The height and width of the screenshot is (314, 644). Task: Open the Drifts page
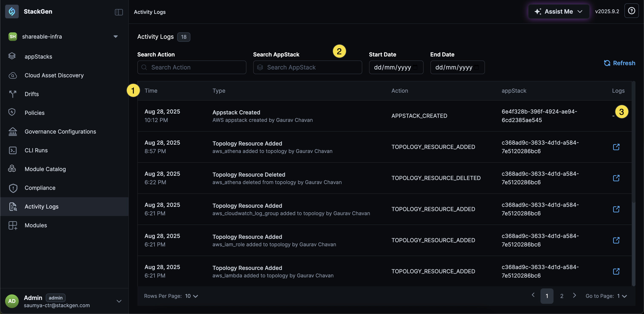click(x=65, y=94)
